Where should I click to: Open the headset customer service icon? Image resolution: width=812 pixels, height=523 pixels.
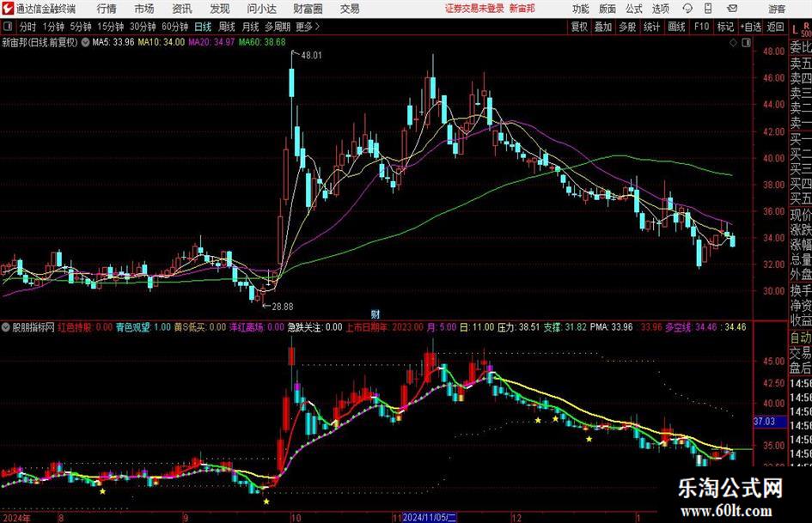click(687, 9)
